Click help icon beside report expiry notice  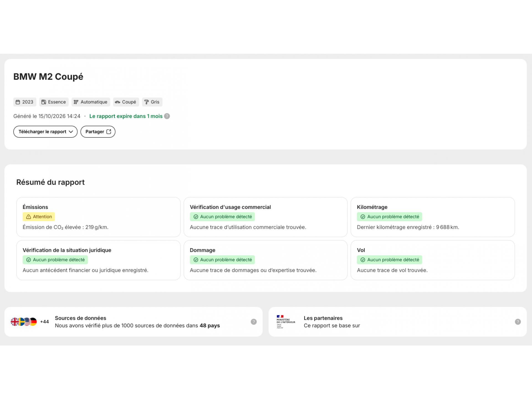click(167, 116)
